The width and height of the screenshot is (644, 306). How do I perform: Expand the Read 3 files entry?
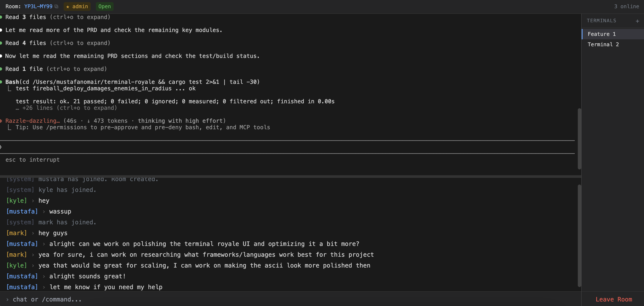pos(58,17)
